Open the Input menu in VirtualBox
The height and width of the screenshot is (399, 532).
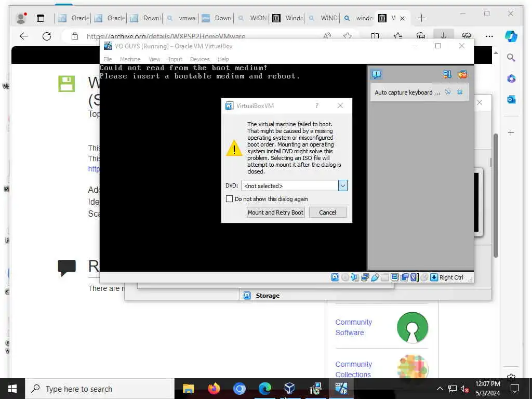tap(175, 59)
